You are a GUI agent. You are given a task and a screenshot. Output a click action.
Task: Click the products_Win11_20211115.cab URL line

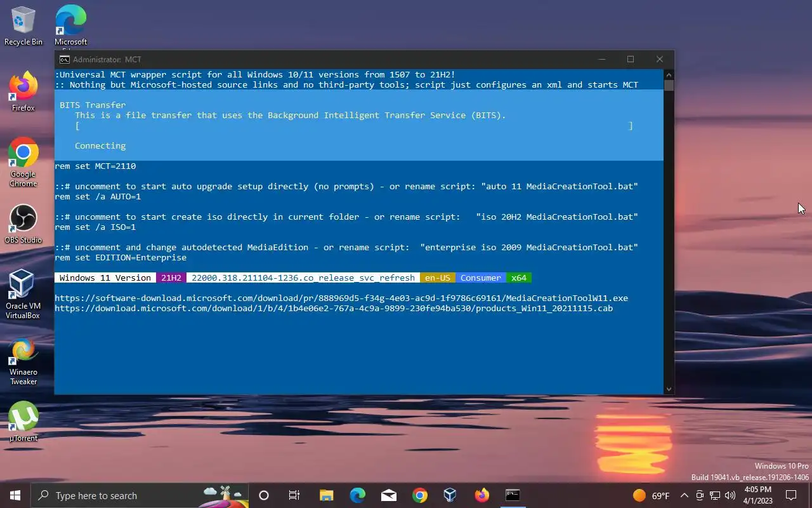(334, 308)
